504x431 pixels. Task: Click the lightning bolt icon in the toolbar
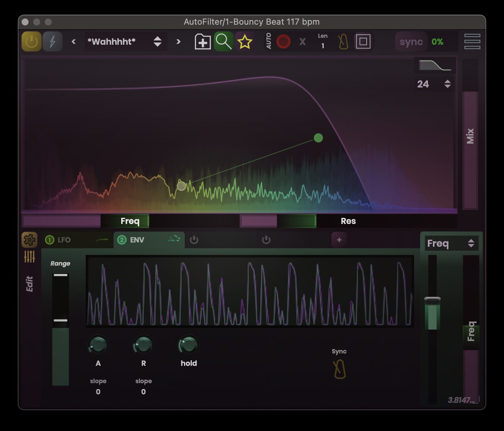point(53,42)
